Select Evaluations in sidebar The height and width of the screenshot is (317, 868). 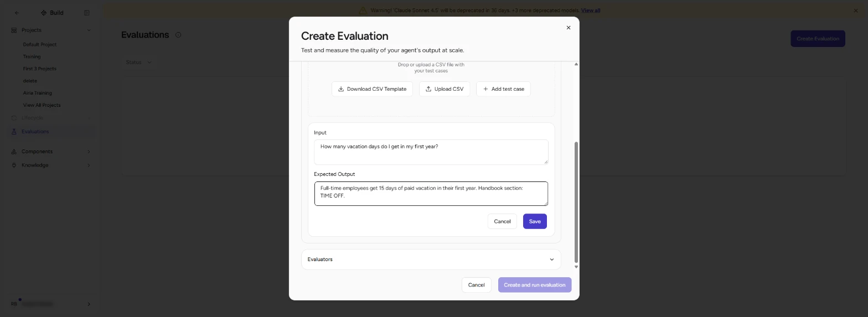click(51, 132)
